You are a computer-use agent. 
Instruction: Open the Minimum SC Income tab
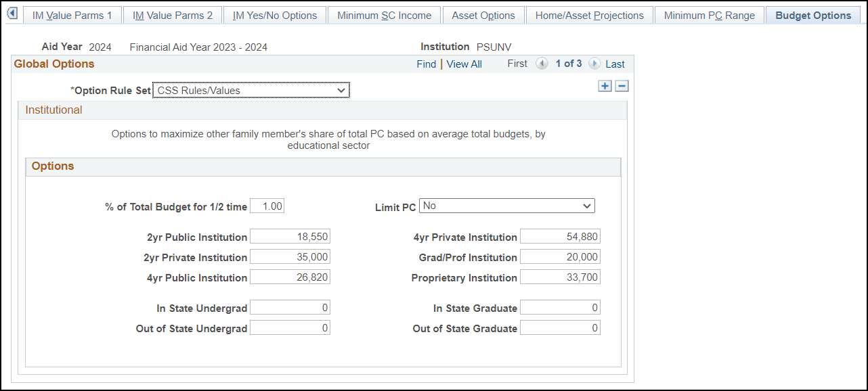pyautogui.click(x=384, y=14)
